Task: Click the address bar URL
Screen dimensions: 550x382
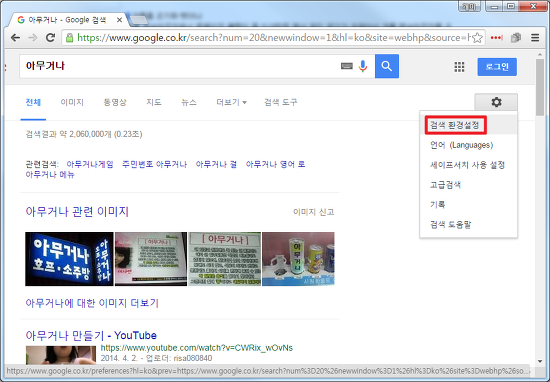Action: 273,38
